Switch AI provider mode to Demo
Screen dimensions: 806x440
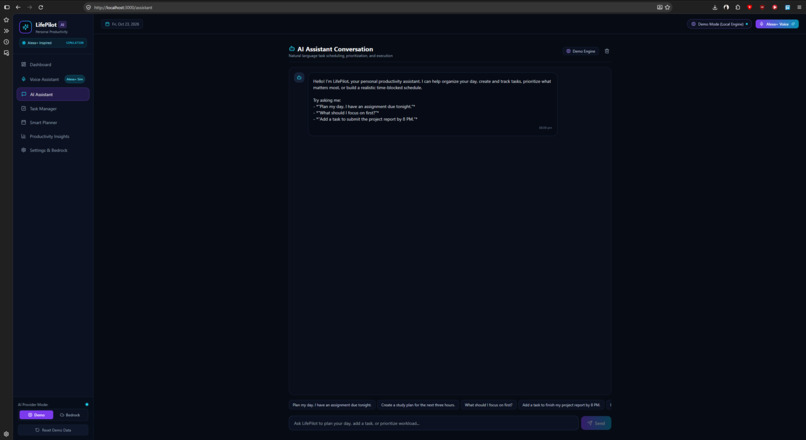point(36,415)
